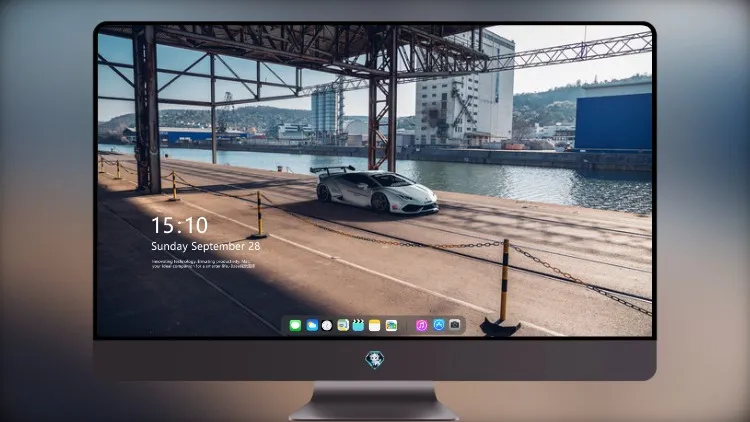750x422 pixels.
Task: Click the monitor's metal stand
Action: 374,401
